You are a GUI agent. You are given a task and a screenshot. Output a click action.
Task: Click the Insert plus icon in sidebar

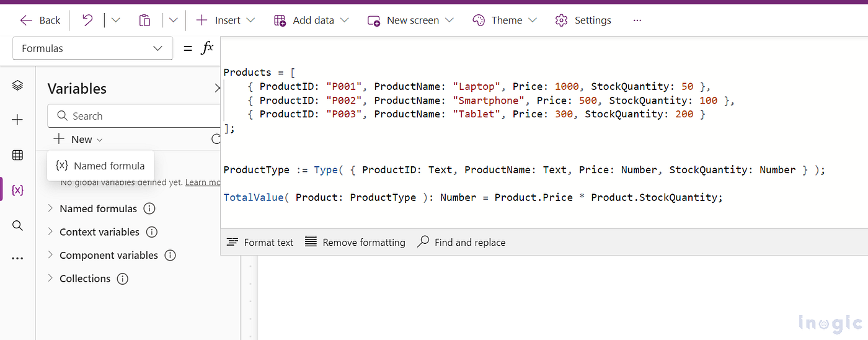[x=17, y=120]
